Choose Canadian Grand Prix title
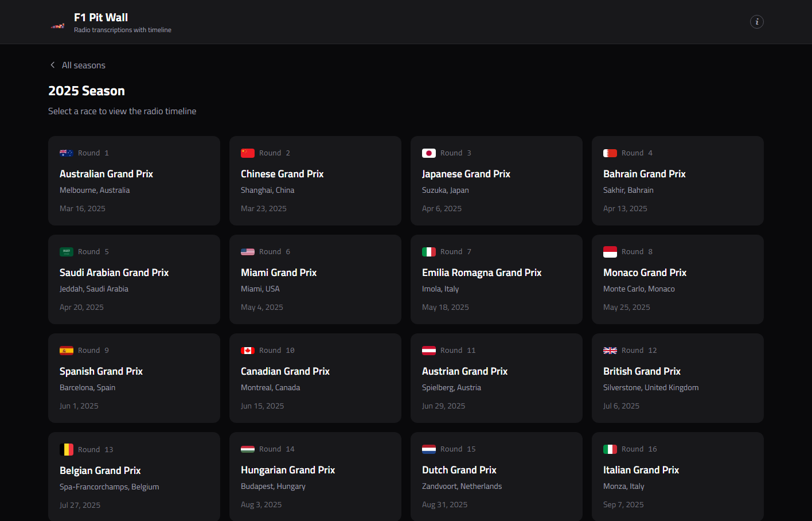Viewport: 812px width, 521px height. point(285,371)
